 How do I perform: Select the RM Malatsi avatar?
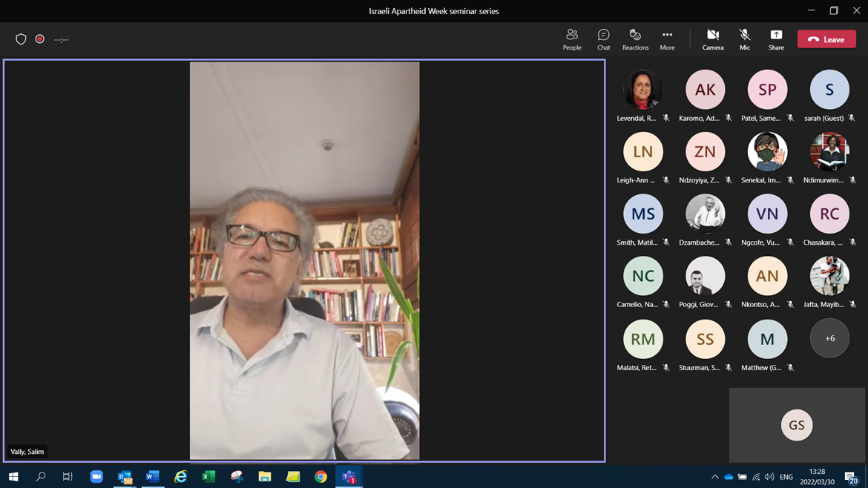tap(642, 339)
